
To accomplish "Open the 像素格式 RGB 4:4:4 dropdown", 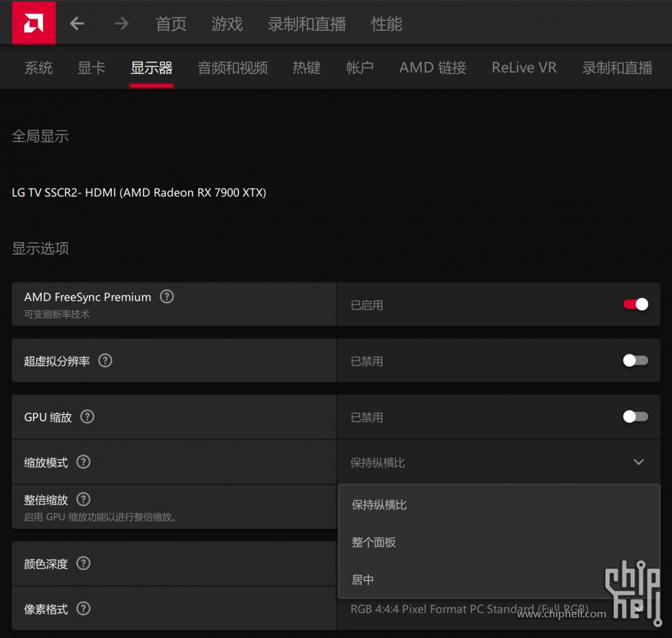I will [499, 608].
